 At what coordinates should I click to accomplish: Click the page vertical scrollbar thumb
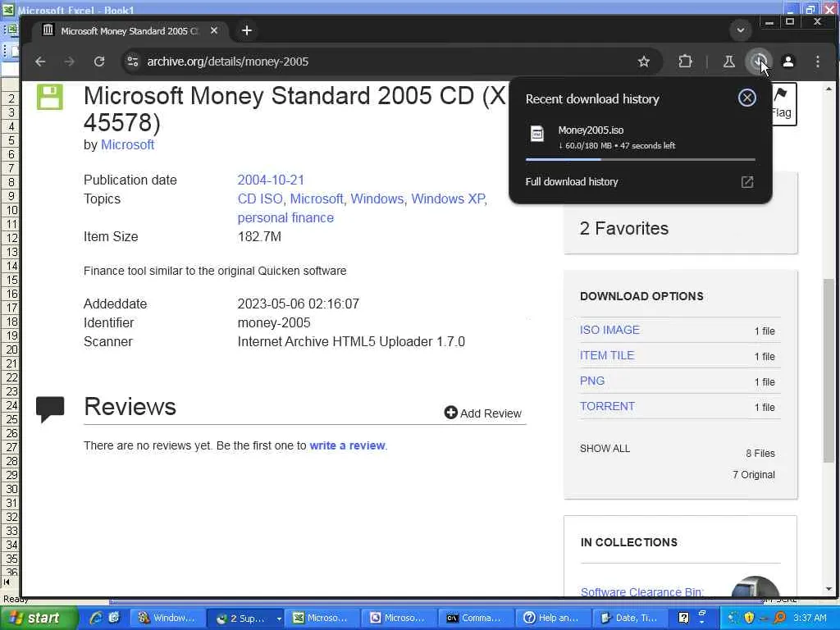(x=829, y=370)
